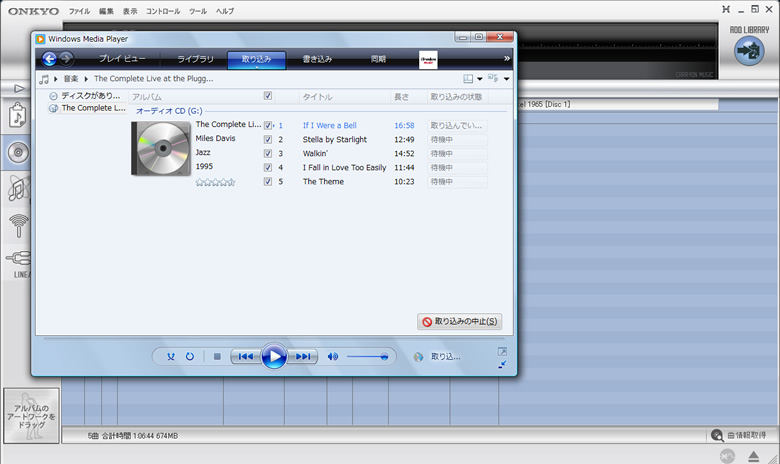Toggle the select-all checkbox in header
Viewport: 780px width, 464px height.
[x=268, y=95]
